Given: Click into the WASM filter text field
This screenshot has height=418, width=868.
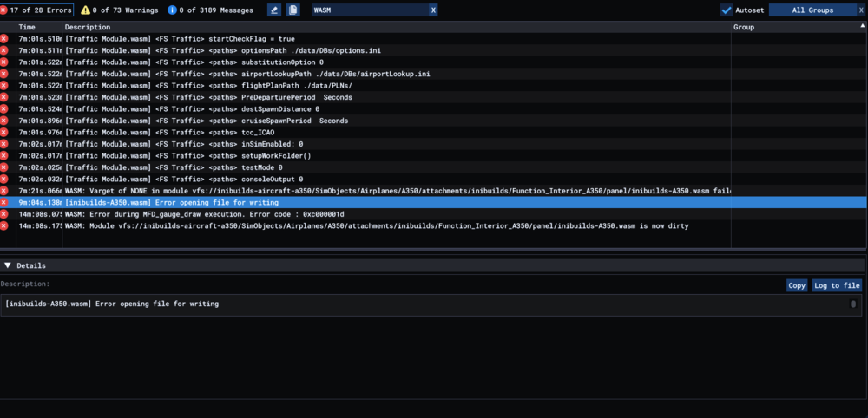Looking at the screenshot, I should tap(369, 10).
